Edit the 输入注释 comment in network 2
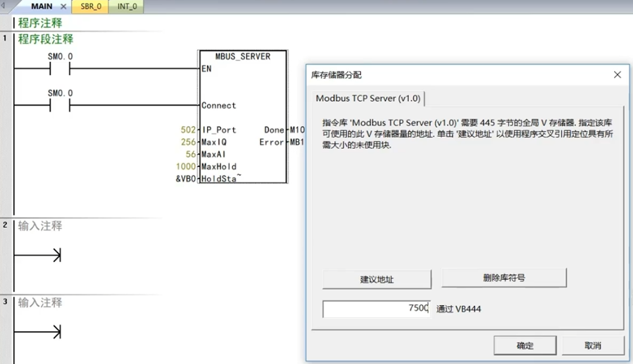Image resolution: width=633 pixels, height=364 pixels. point(41,226)
